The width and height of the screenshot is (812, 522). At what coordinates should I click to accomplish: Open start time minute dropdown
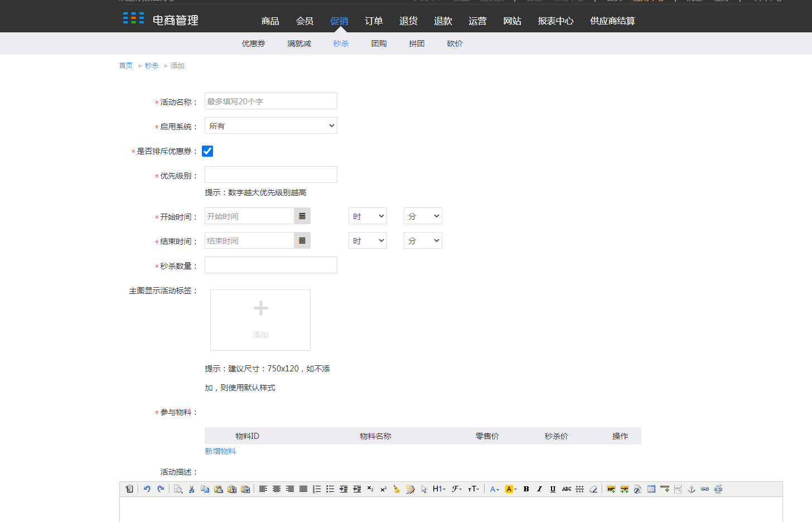coord(423,216)
